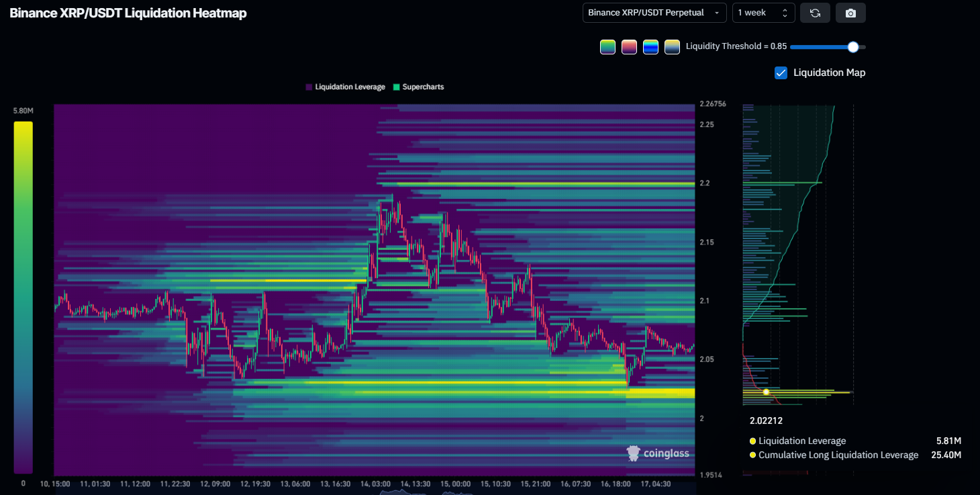Select the yellow-navy heatmap color preset
This screenshot has width=980, height=495.
point(672,46)
